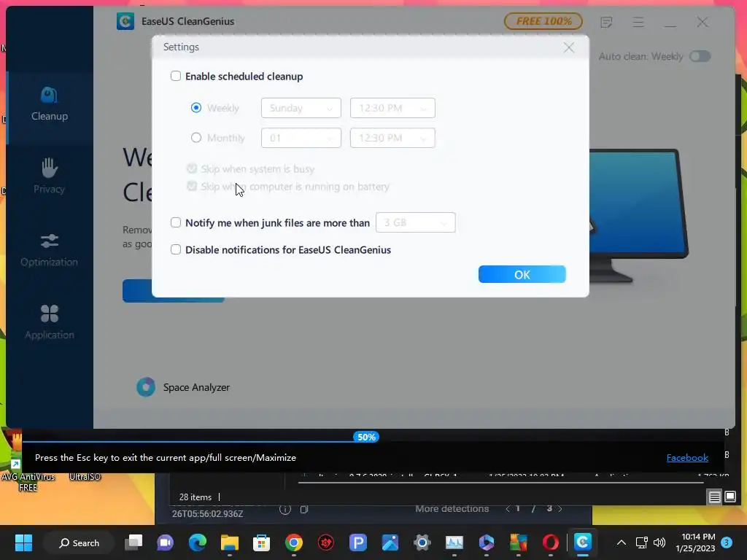
Task: Click the Space Analyzer label
Action: 196,388
